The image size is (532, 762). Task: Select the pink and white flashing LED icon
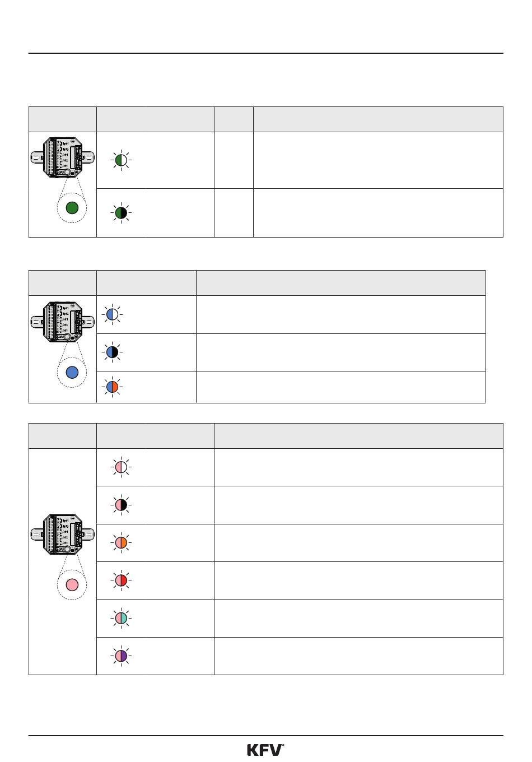click(x=121, y=467)
